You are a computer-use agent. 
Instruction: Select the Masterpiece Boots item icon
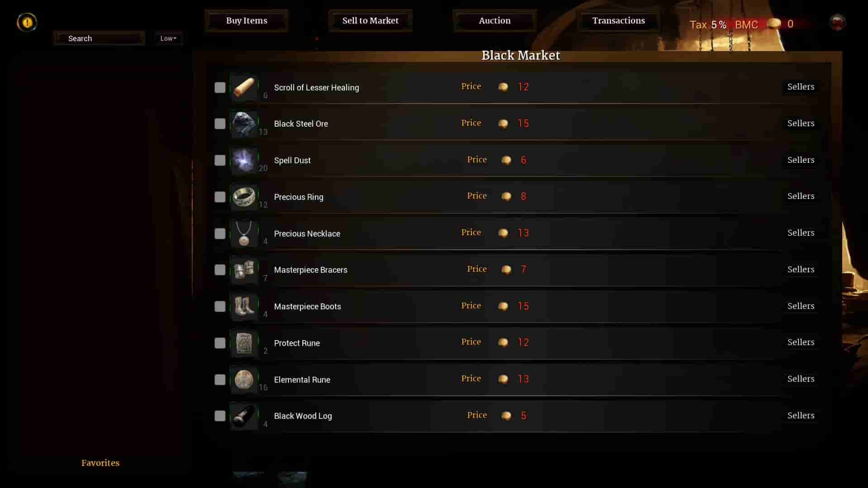click(244, 307)
